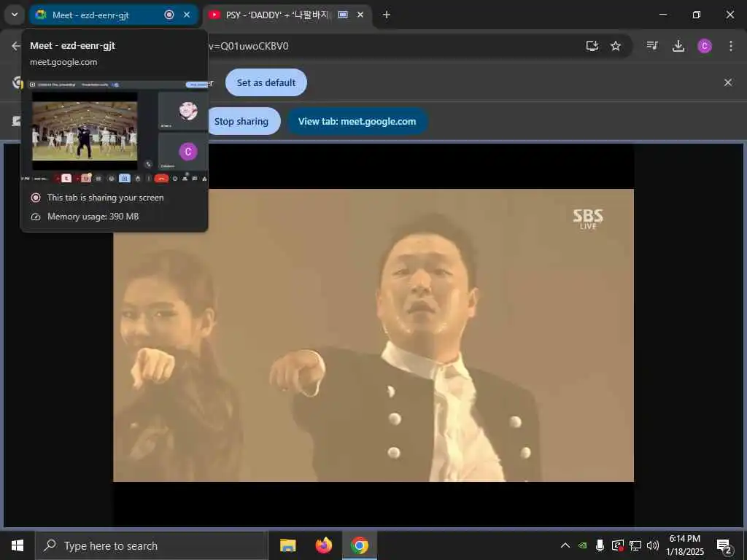
Task: Switch to the PSY - 'DADDY' YouTube tab
Action: [287, 15]
